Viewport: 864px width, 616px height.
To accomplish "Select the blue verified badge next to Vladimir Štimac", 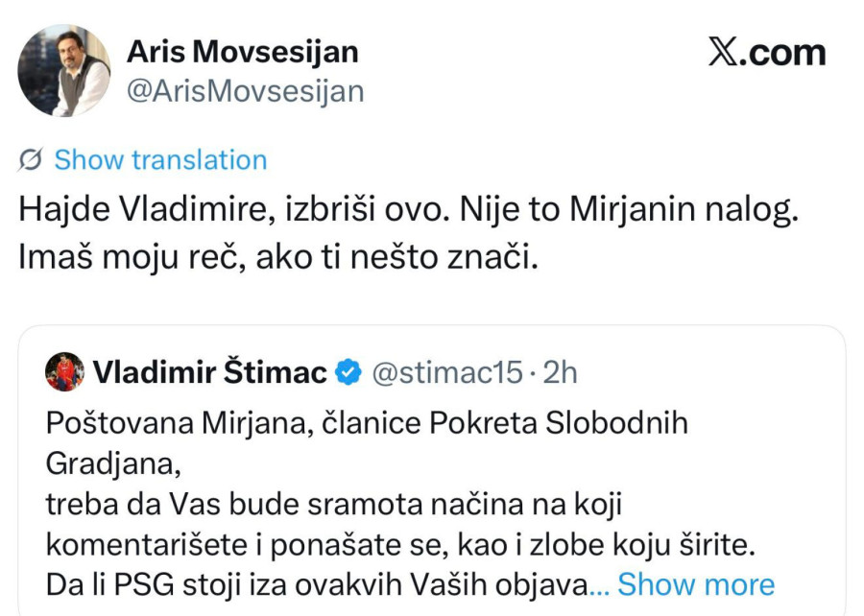I will 346,371.
